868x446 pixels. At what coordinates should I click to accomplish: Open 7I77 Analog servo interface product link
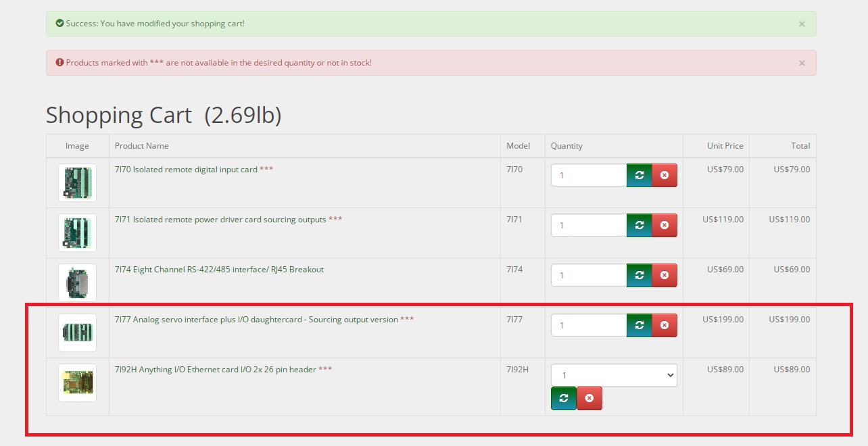coord(256,320)
